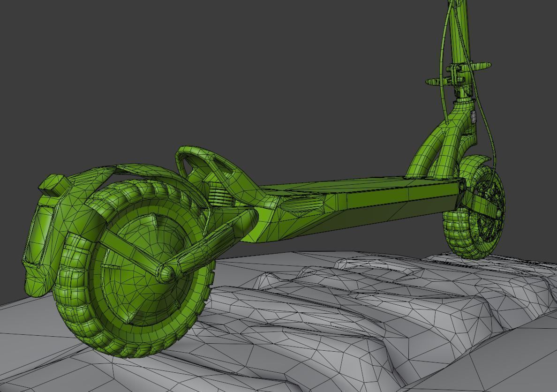
Task: Click the folding clamp lever on the stem
Action: (x=458, y=74)
